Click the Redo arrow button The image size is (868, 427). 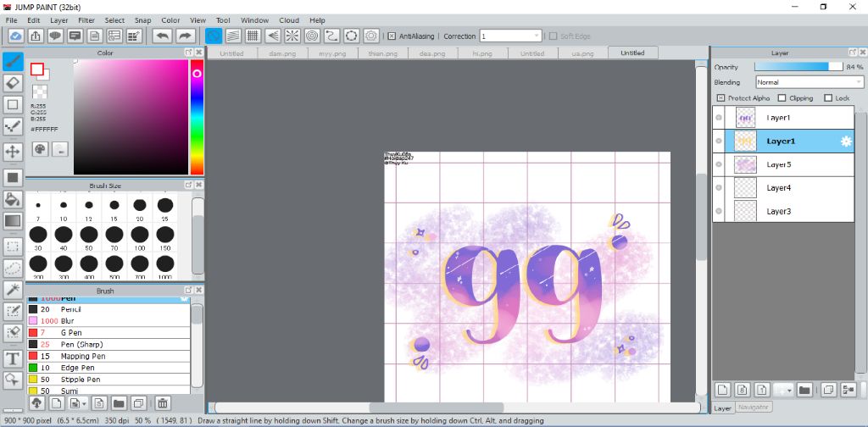coord(186,36)
